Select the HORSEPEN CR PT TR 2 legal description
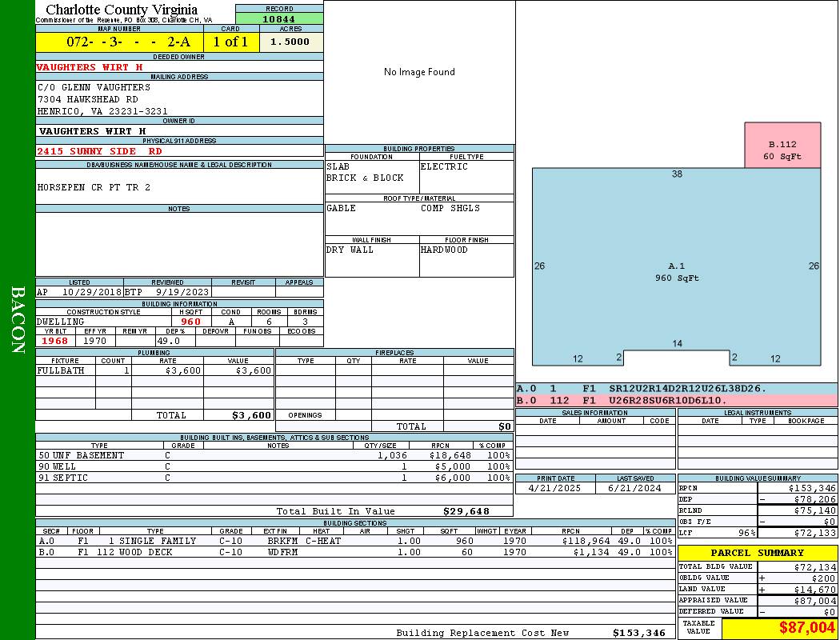Image resolution: width=840 pixels, height=640 pixels. (x=94, y=187)
